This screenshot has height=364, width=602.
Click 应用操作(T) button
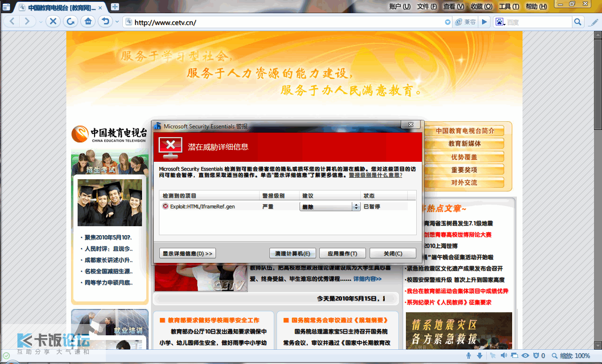coord(343,253)
